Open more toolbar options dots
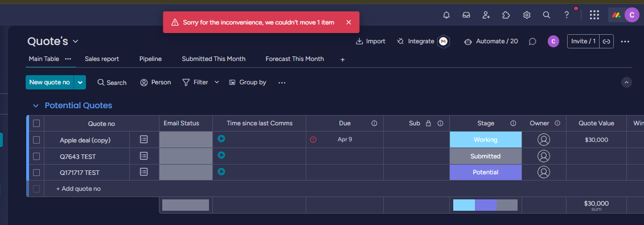 [x=282, y=83]
